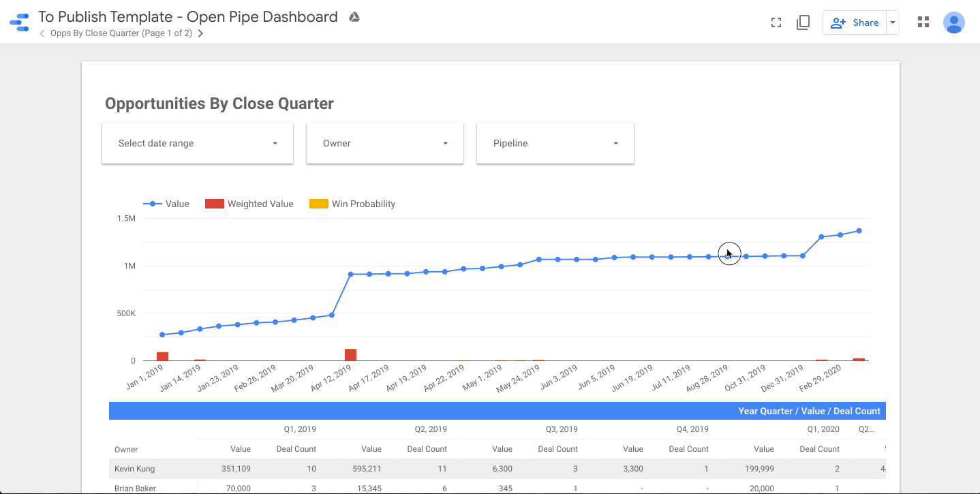Click the Share button
Image resolution: width=980 pixels, height=494 pixels.
click(856, 22)
